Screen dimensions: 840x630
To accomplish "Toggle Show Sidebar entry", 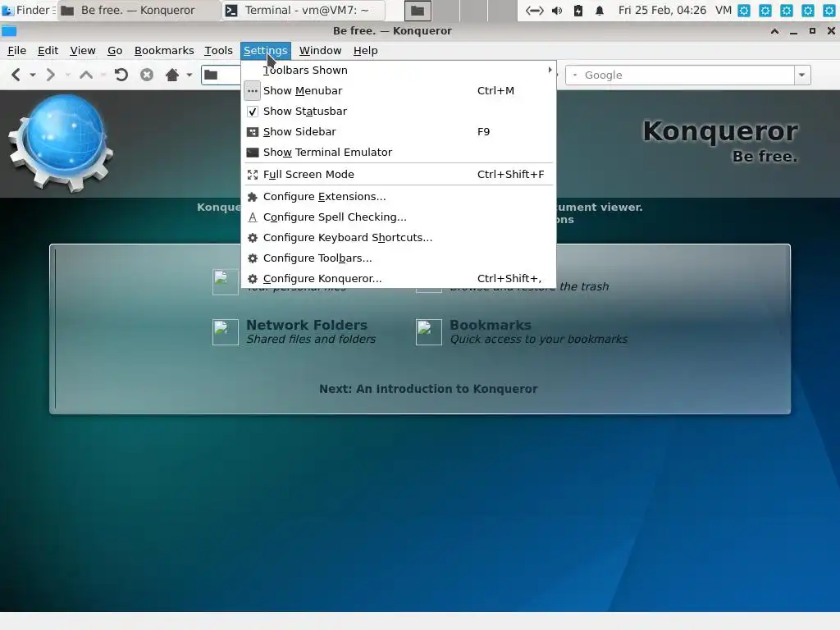I will pyautogui.click(x=399, y=132).
